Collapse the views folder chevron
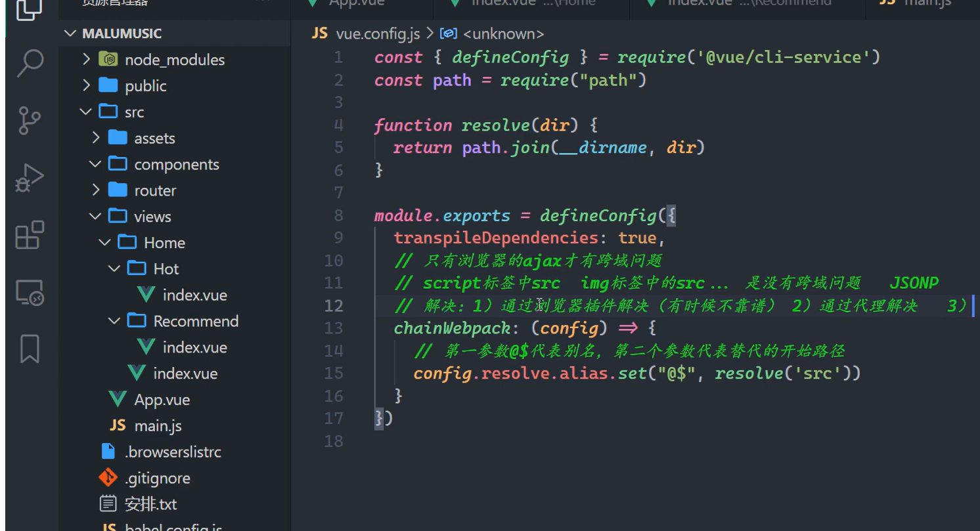The width and height of the screenshot is (980, 531). coord(96,216)
